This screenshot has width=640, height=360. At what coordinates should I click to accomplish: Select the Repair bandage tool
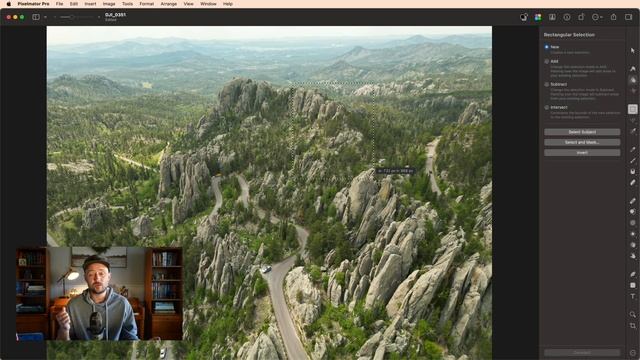coord(633,201)
